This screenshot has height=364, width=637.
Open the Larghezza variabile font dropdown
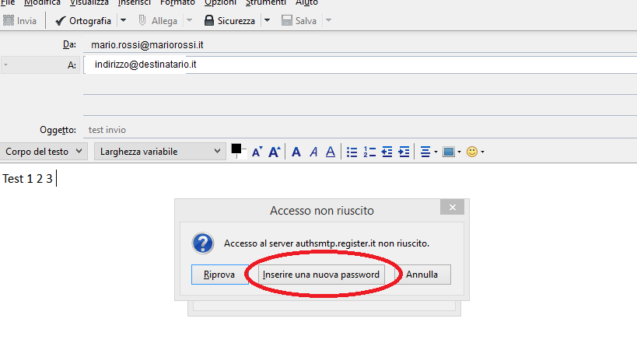pos(160,152)
